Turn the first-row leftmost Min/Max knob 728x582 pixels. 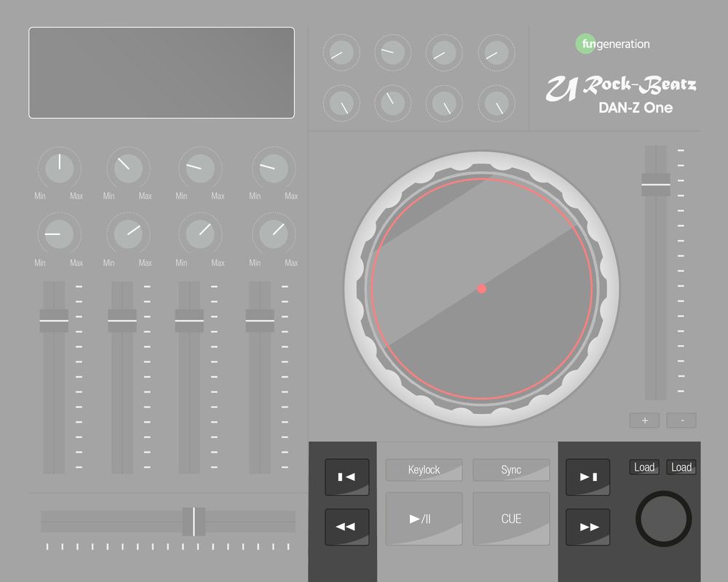(x=58, y=169)
